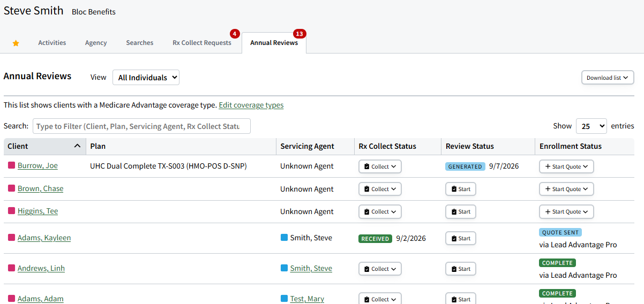Change the Show entries count dropdown
644x304 pixels.
point(591,126)
